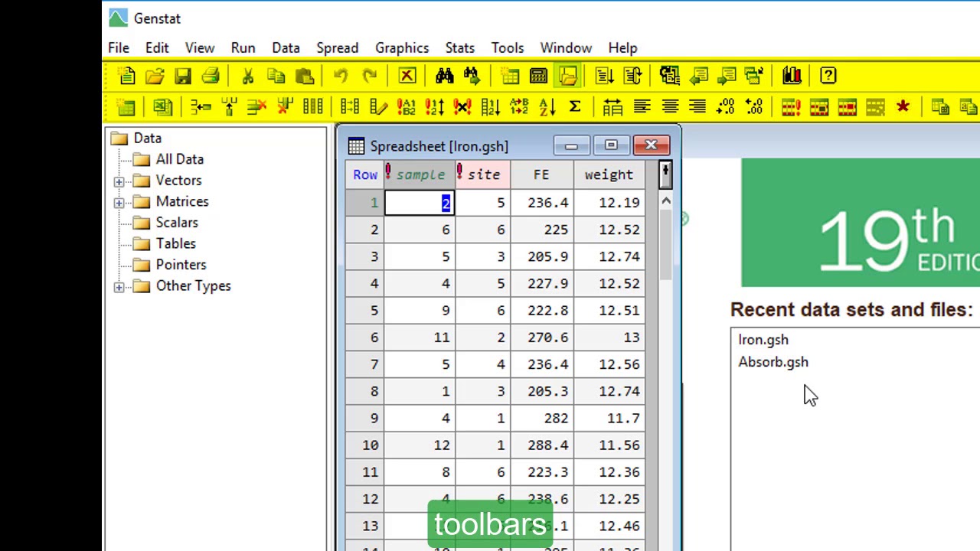Click the sample column header
The image size is (980, 551).
point(420,174)
